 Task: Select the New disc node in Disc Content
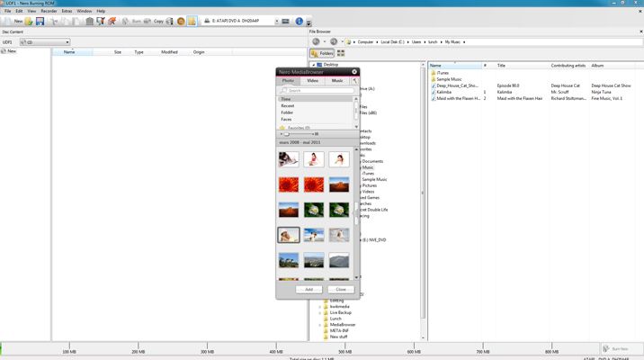point(9,51)
